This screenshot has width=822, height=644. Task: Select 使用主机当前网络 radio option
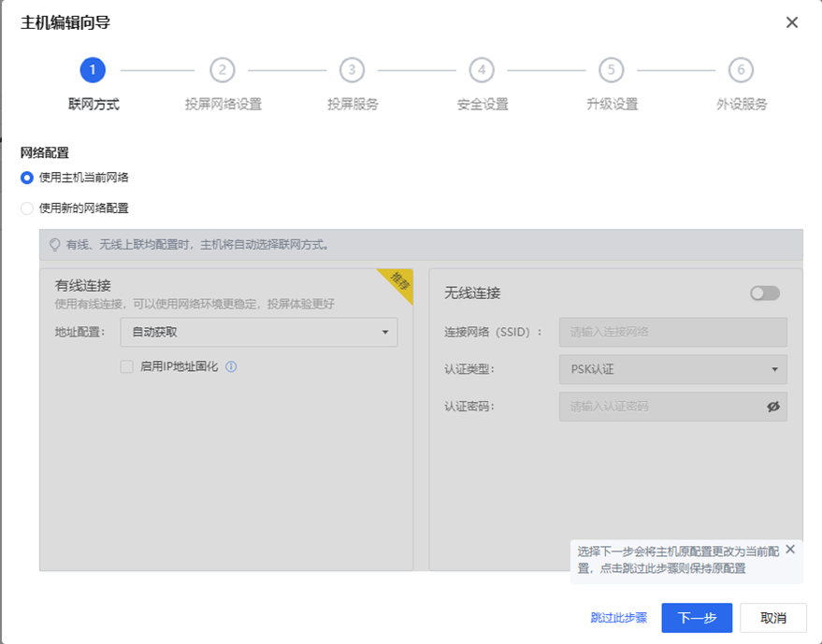(x=27, y=178)
